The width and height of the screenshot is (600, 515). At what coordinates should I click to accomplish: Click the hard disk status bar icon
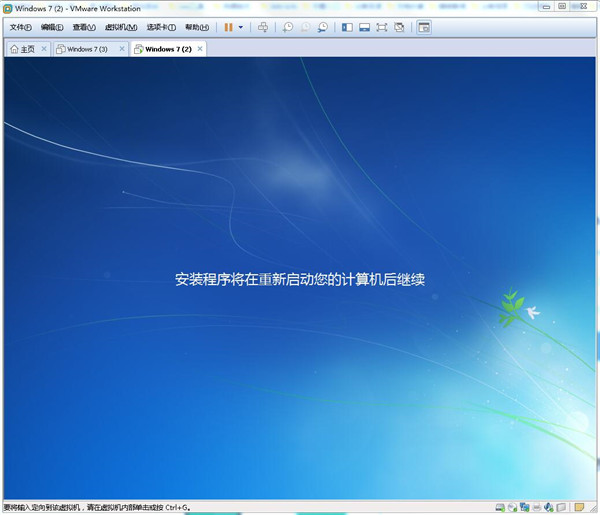click(500, 507)
